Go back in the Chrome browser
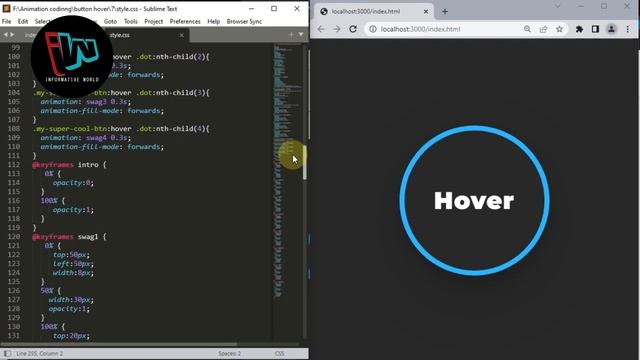 [x=321, y=29]
